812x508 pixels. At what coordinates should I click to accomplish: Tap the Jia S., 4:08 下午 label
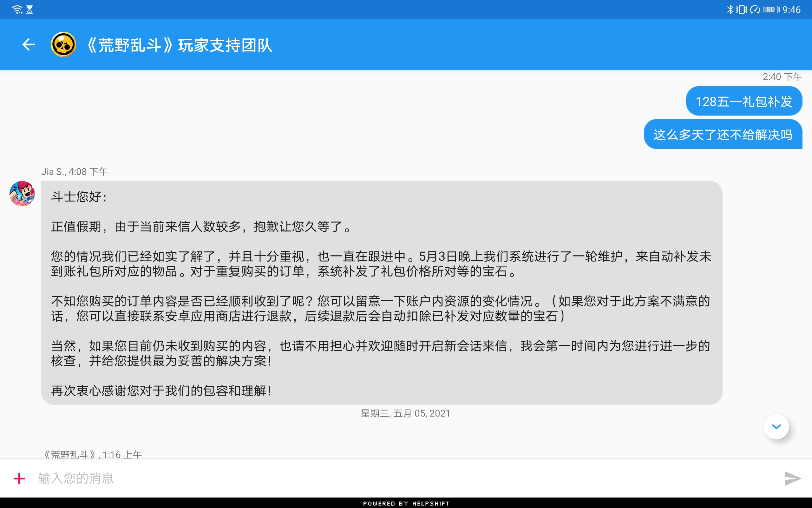75,172
